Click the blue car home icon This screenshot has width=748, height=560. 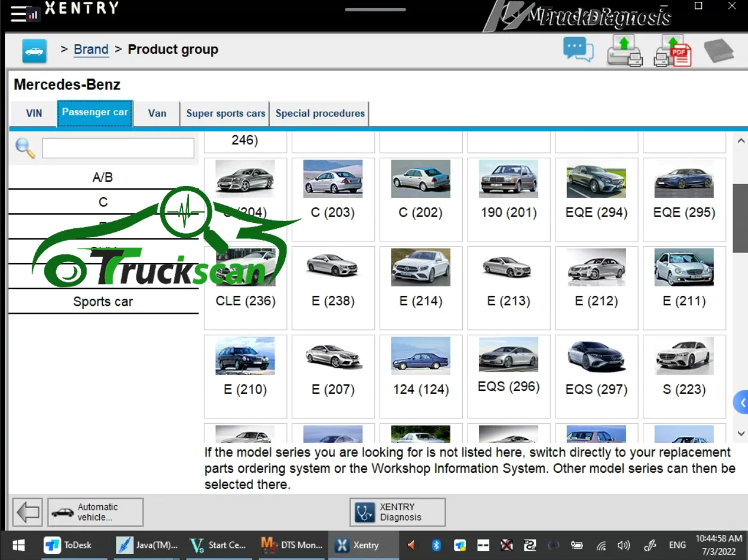click(x=35, y=51)
